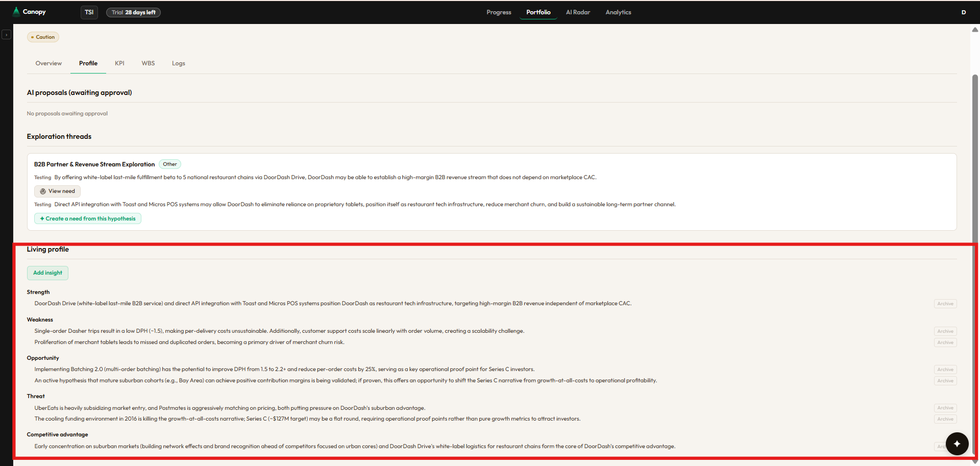
Task: Create a need from this hypothesis
Action: point(88,218)
